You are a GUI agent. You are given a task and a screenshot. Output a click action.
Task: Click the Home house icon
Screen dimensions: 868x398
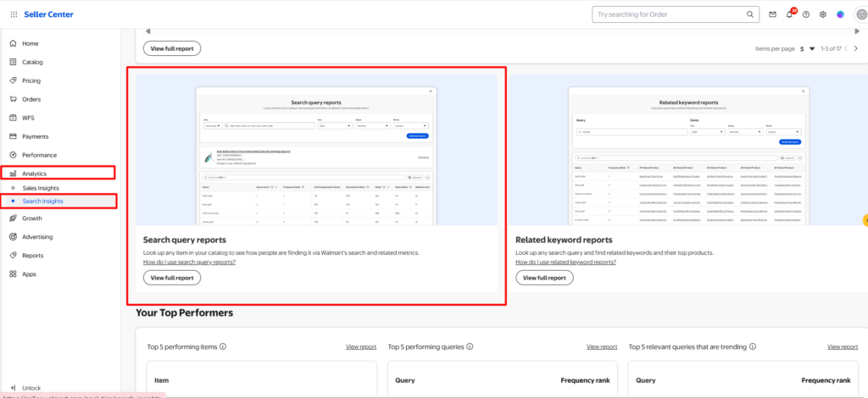pyautogui.click(x=13, y=44)
